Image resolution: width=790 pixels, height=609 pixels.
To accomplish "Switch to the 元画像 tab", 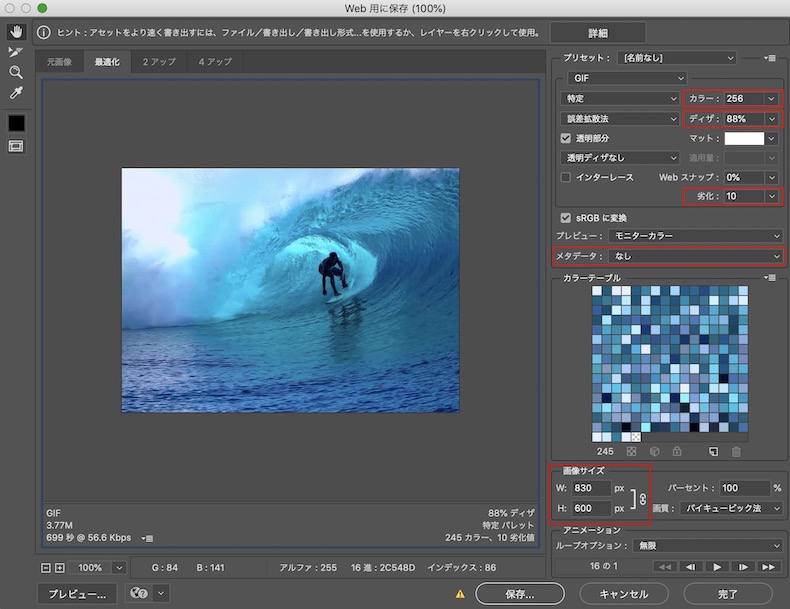I will tap(59, 62).
